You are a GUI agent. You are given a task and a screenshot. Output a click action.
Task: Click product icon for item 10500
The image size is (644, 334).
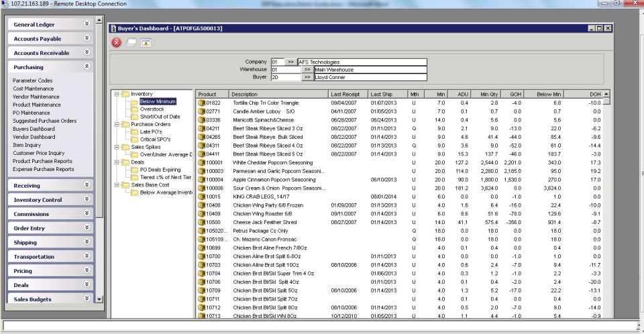coord(201,222)
